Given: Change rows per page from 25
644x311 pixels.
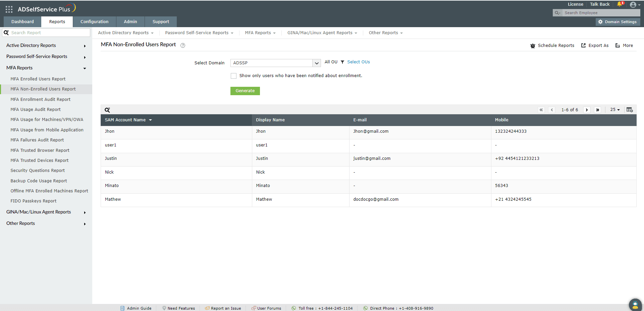Looking at the screenshot, I should tap(615, 110).
